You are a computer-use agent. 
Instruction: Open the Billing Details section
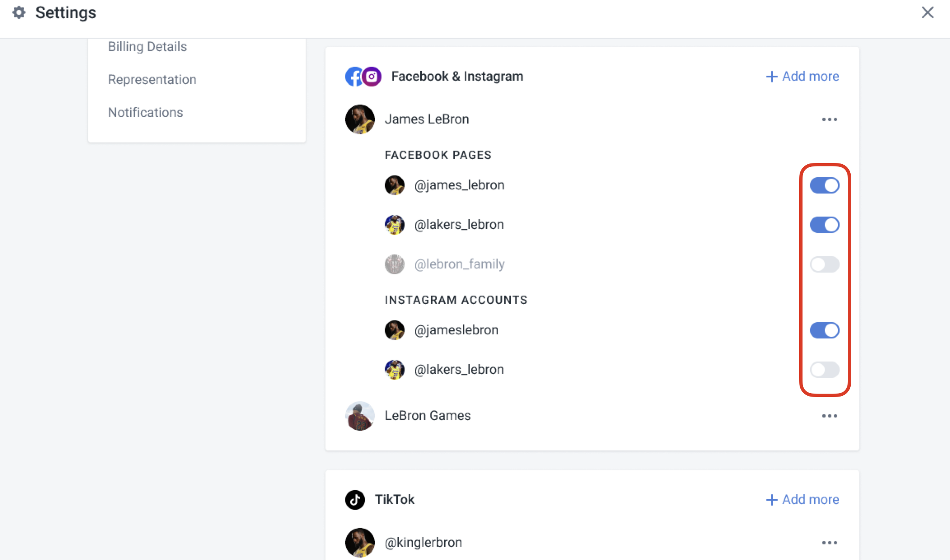pyautogui.click(x=147, y=47)
